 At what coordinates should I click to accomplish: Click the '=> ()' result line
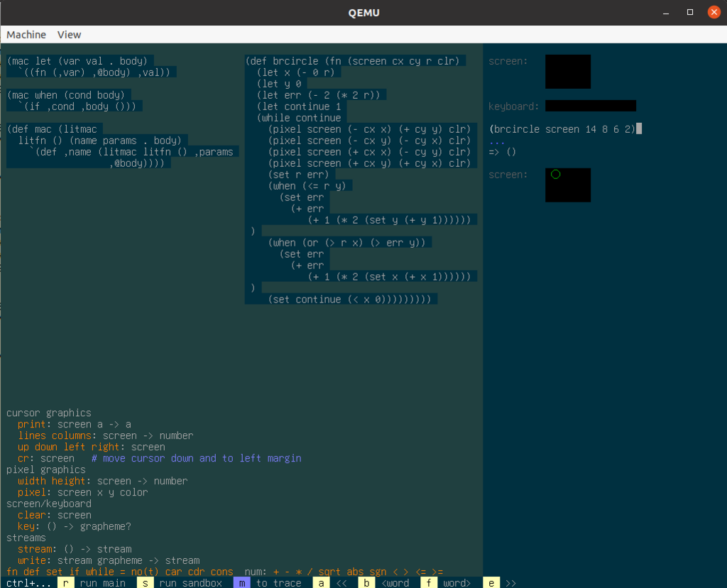click(502, 152)
